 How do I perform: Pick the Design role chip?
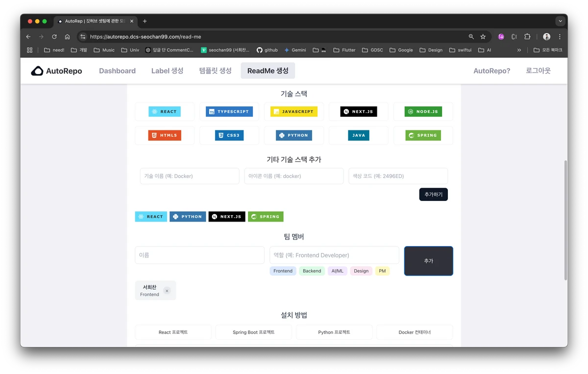361,271
